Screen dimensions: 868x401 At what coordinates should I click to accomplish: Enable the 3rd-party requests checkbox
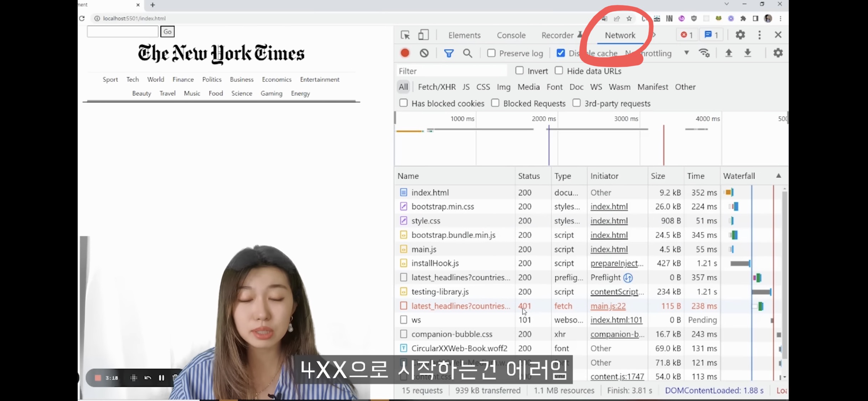[576, 103]
